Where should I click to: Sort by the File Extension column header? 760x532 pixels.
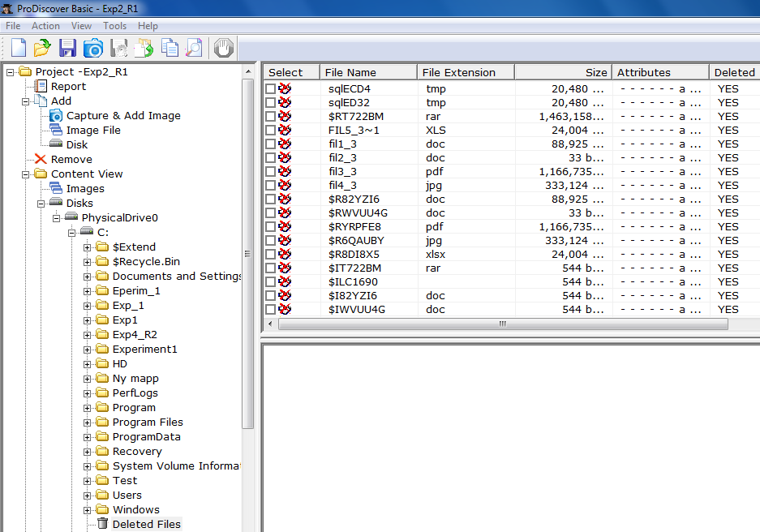(466, 72)
